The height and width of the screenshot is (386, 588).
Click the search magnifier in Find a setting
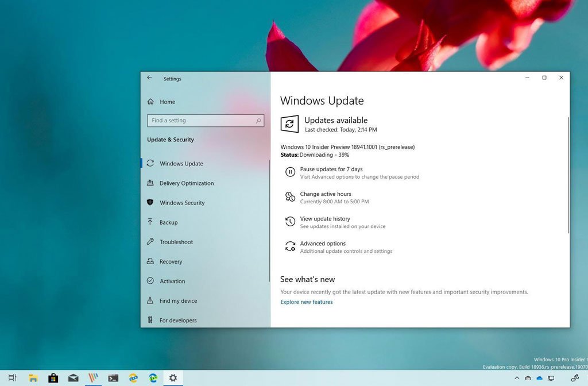[258, 121]
